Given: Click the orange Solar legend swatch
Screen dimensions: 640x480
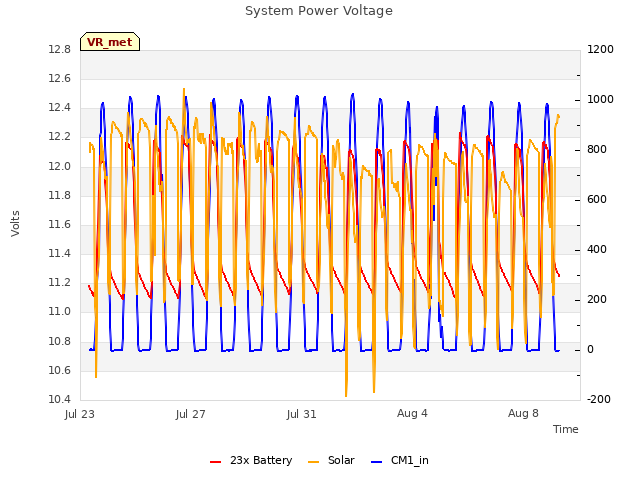Looking at the screenshot, I should [313, 462].
